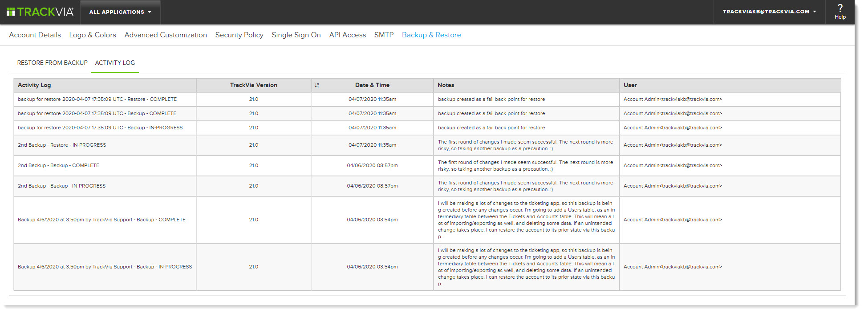This screenshot has width=868, height=312.
Task: Switch to the Security Policy tab
Action: [x=239, y=35]
